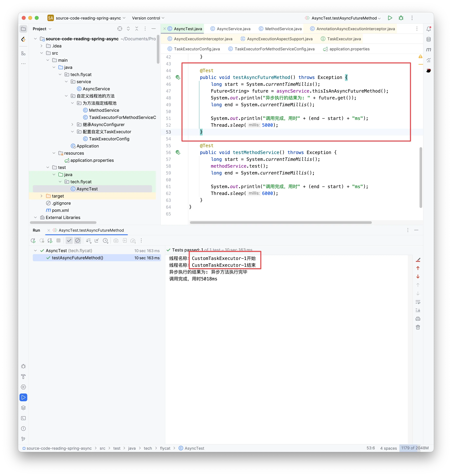The height and width of the screenshot is (476, 452).
Task: Run testMethodService from gutter icon
Action: (x=178, y=152)
